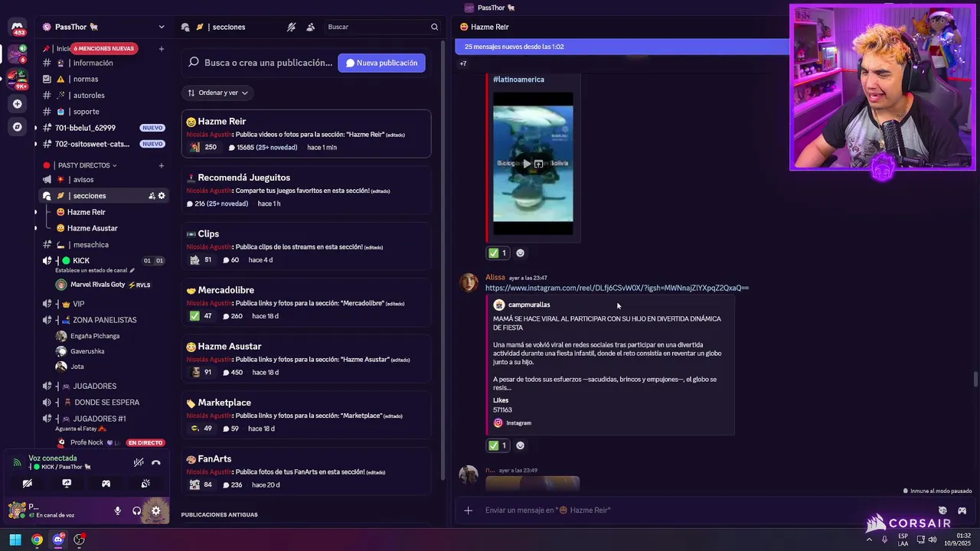The height and width of the screenshot is (551, 980).
Task: Open the PassThor server menu chevron
Action: (162, 27)
